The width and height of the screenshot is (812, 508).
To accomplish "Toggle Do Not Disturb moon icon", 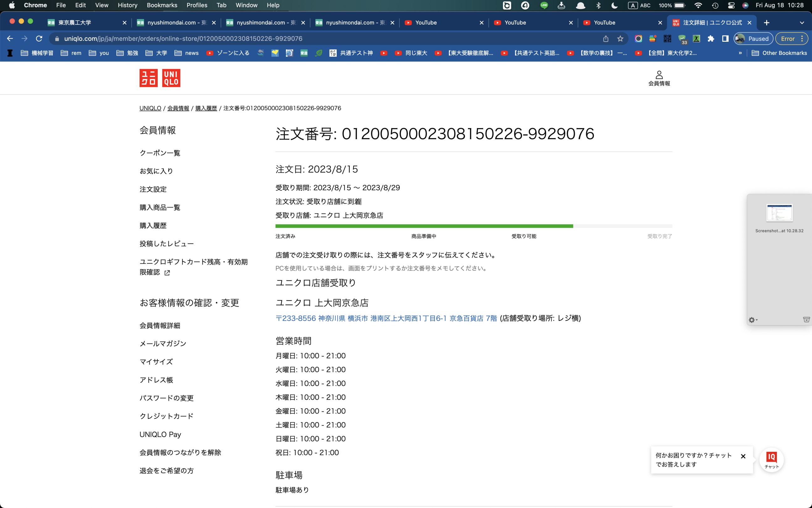I will pos(614,5).
